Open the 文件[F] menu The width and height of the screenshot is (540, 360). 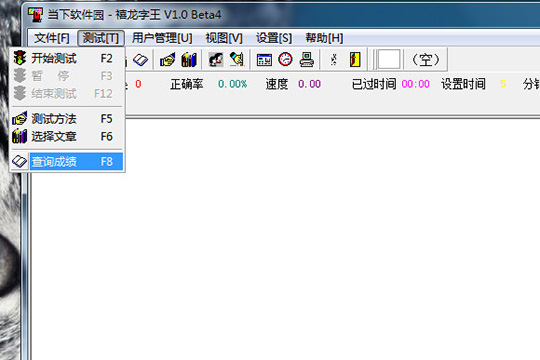coord(52,38)
